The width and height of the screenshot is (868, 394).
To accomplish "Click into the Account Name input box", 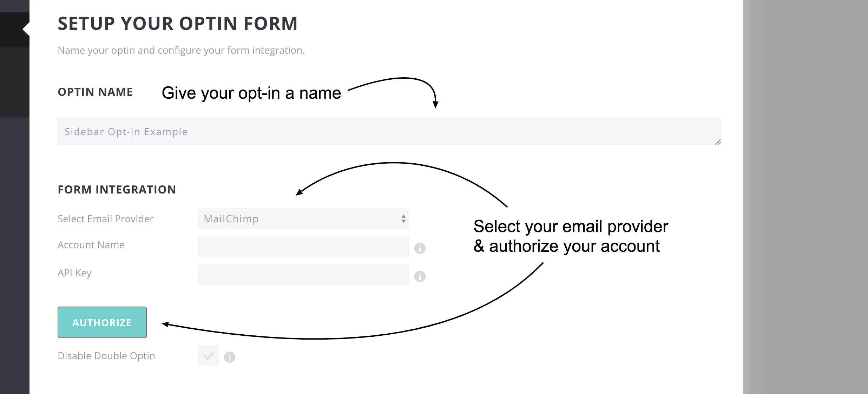I will [303, 247].
